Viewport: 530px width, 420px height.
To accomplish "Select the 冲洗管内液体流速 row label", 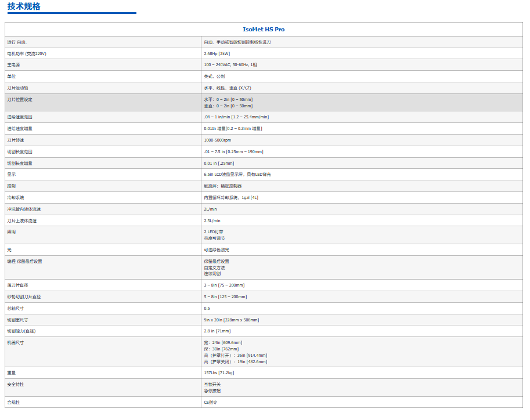I will [x=24, y=209].
